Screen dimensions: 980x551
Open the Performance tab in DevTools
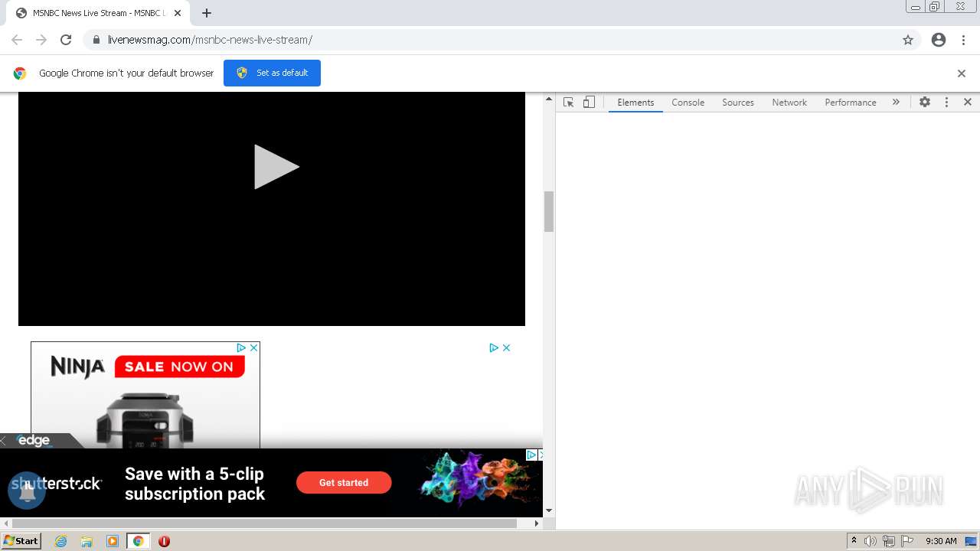tap(851, 102)
